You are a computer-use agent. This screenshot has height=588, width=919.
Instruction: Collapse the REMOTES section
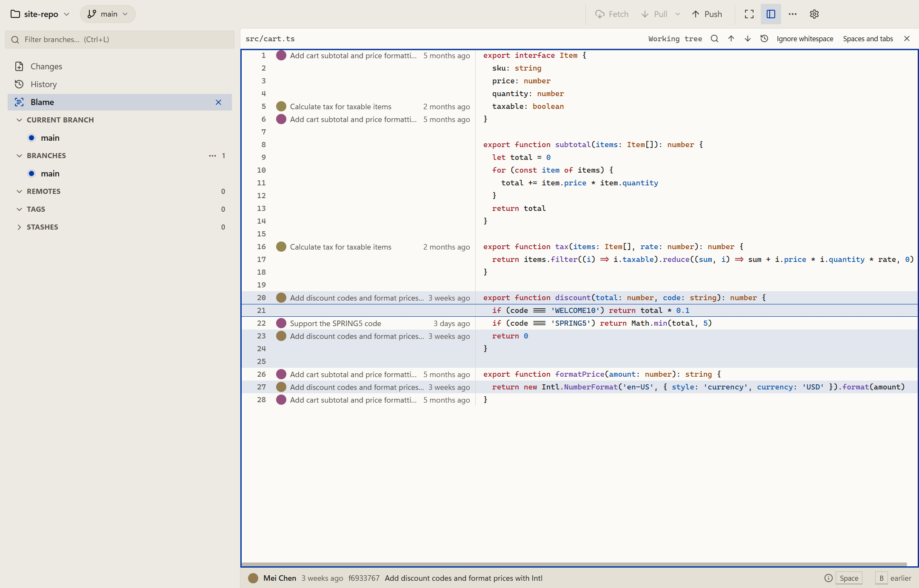click(19, 191)
